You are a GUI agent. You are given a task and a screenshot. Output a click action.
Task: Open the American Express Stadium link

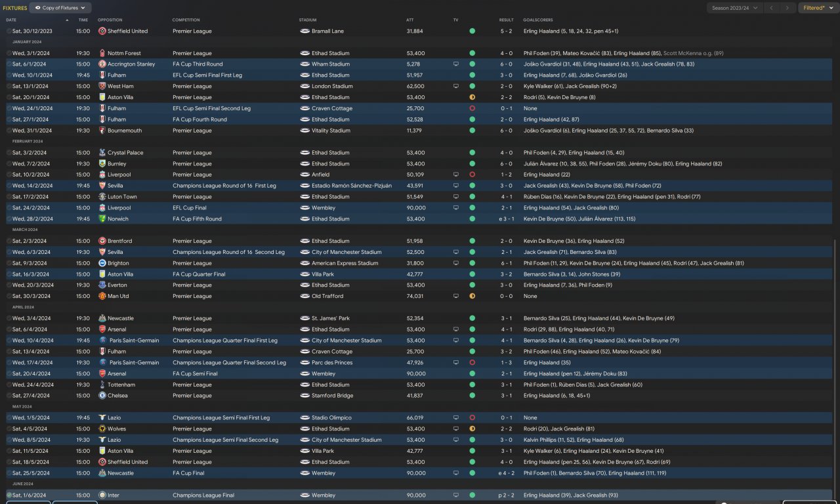click(345, 263)
